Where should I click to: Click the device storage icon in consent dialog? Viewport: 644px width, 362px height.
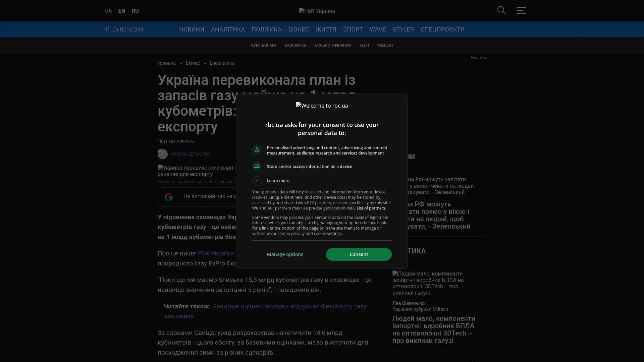(257, 166)
